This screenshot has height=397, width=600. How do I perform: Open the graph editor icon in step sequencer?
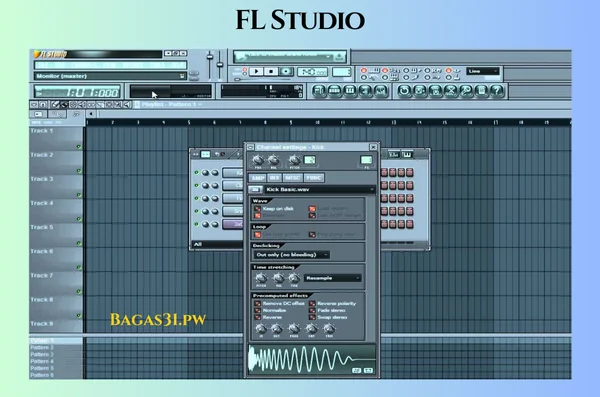point(393,154)
